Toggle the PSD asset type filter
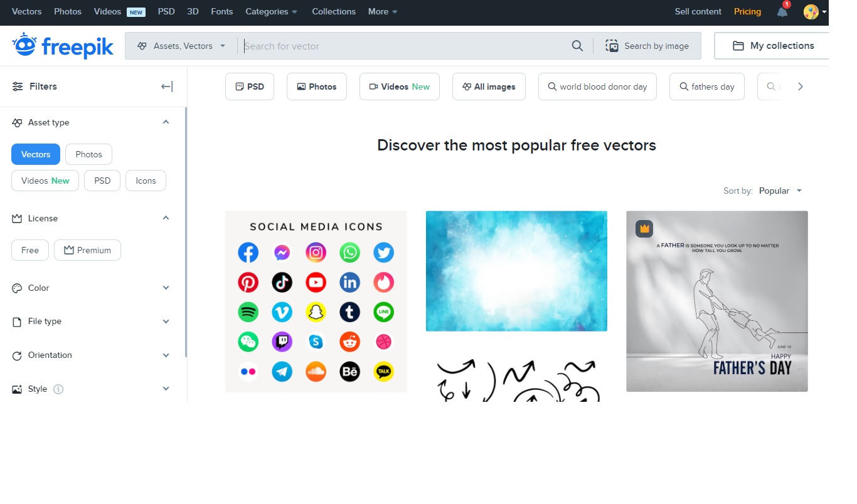This screenshot has height=504, width=857. pos(102,181)
